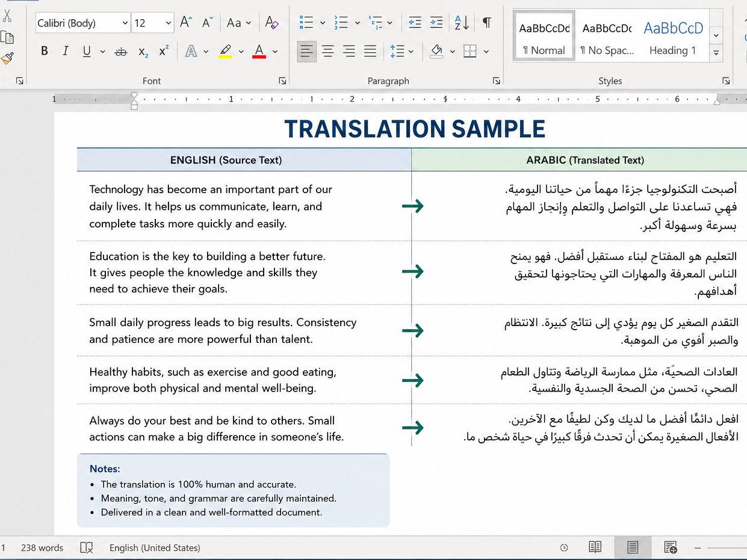The width and height of the screenshot is (747, 560).
Task: Click the zoom out minus button
Action: [x=698, y=547]
